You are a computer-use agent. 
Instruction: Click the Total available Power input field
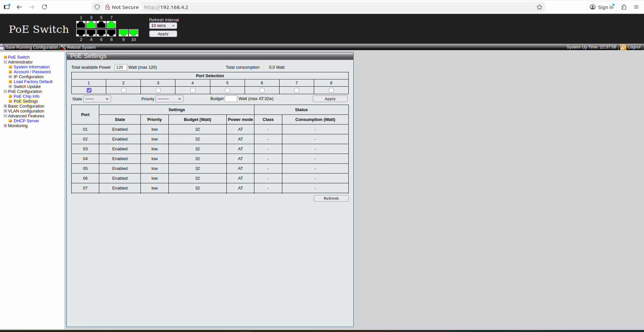pyautogui.click(x=121, y=67)
